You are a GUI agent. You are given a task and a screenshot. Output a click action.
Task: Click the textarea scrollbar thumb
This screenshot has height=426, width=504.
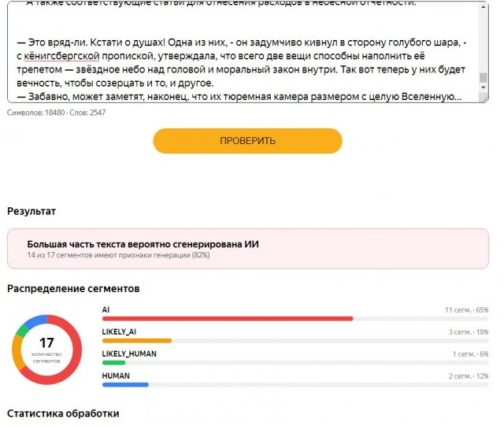point(483,77)
